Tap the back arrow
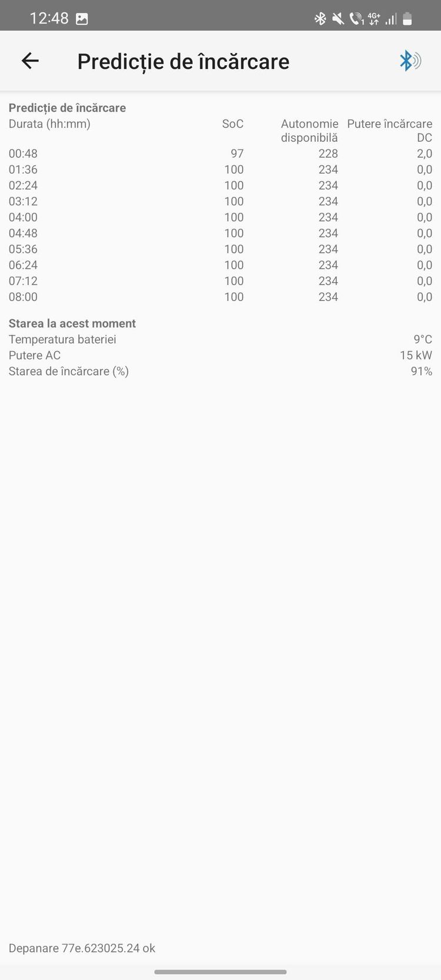441x980 pixels. coord(30,61)
